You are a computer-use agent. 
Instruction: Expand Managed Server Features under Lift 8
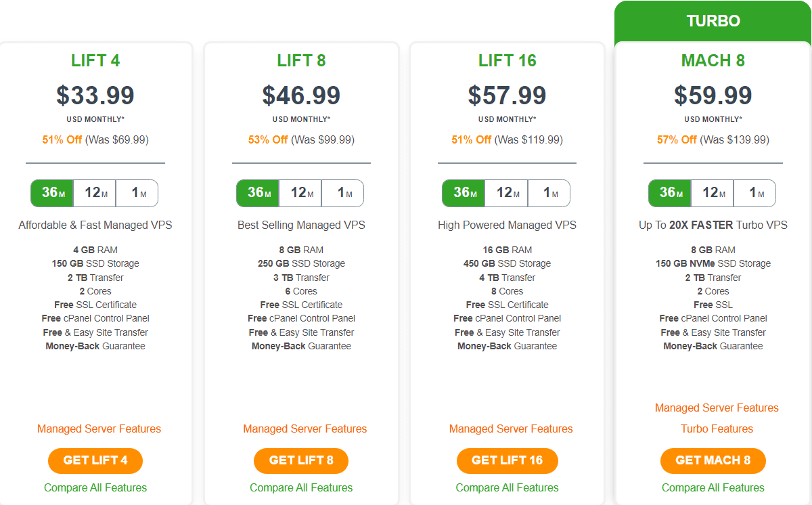(x=305, y=429)
